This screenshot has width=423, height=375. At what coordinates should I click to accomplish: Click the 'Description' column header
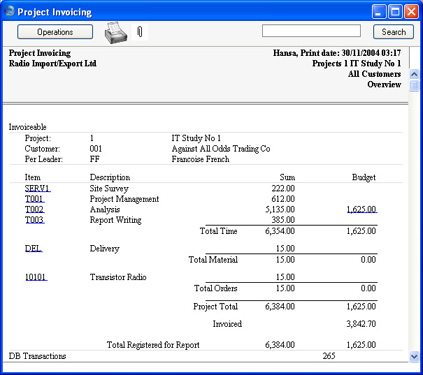point(110,177)
